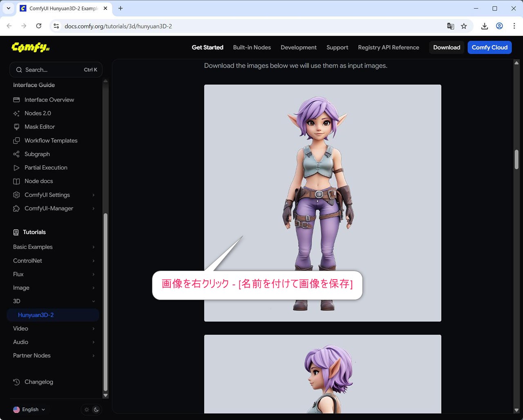This screenshot has width=523, height=420.
Task: Open Mask Editor icon in sidebar
Action: [x=16, y=127]
